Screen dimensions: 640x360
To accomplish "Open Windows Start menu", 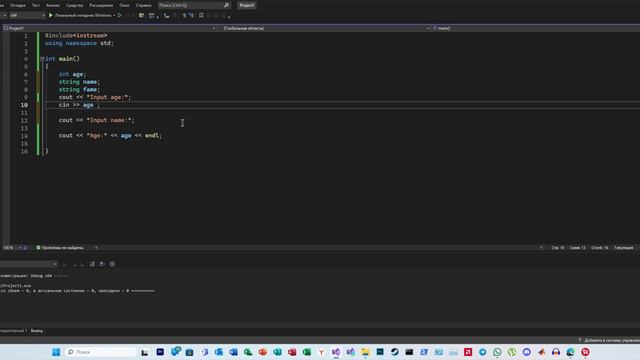I will click(x=56, y=352).
